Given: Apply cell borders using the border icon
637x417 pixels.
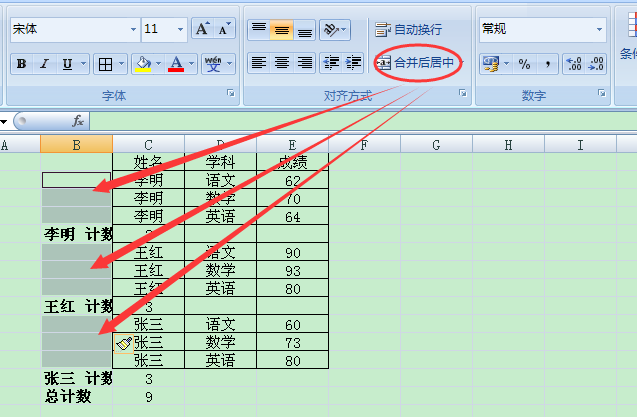Looking at the screenshot, I should click(105, 64).
